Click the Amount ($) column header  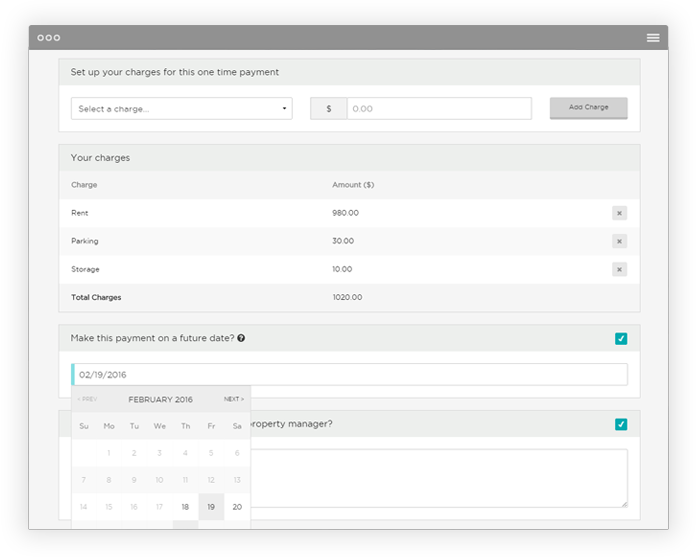pos(353,185)
